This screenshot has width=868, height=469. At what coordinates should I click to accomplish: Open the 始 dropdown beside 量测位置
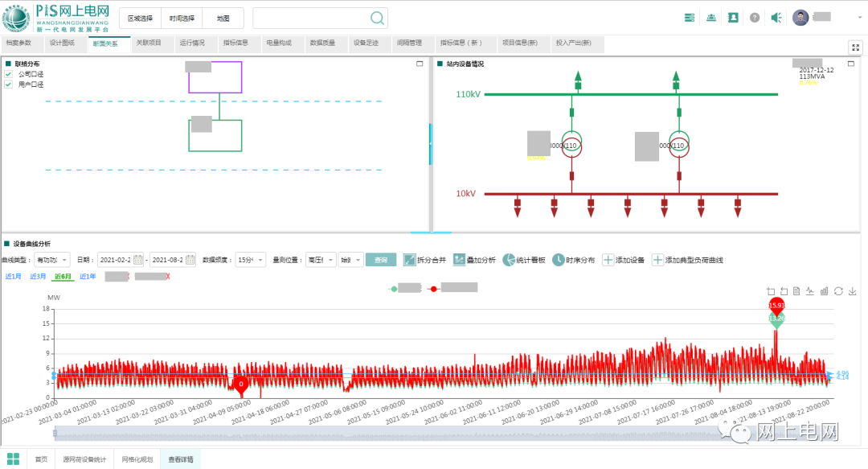[350, 260]
